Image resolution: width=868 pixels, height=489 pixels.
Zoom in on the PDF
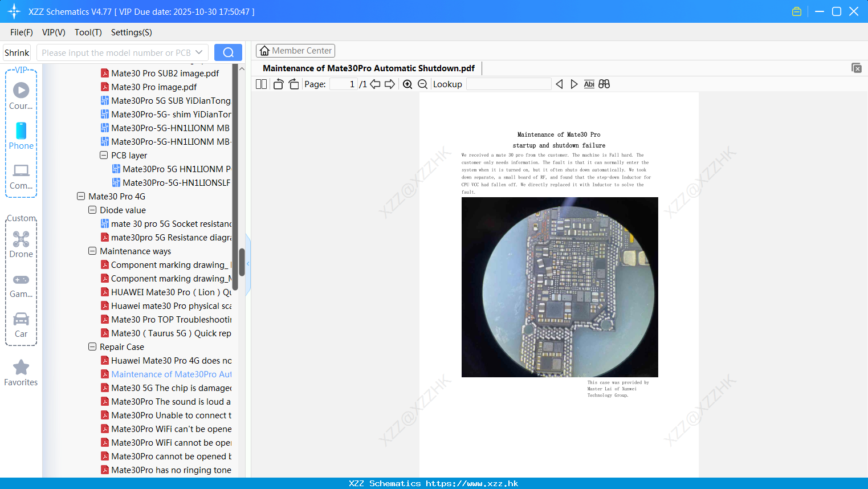(407, 84)
